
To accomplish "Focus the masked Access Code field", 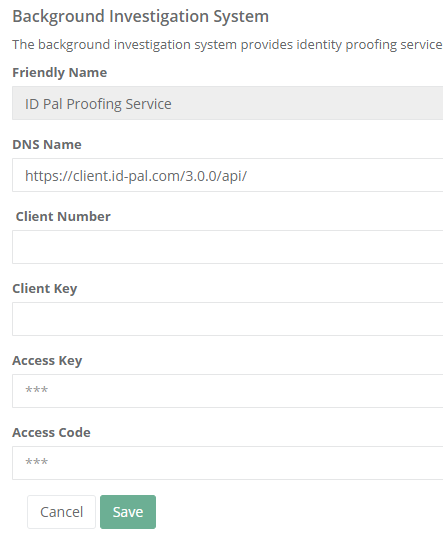I will (x=228, y=463).
